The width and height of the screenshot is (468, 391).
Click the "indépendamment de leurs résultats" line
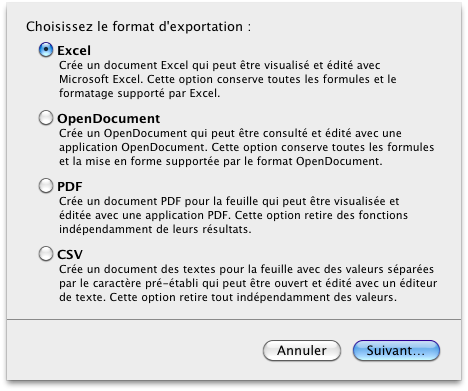pos(155,229)
